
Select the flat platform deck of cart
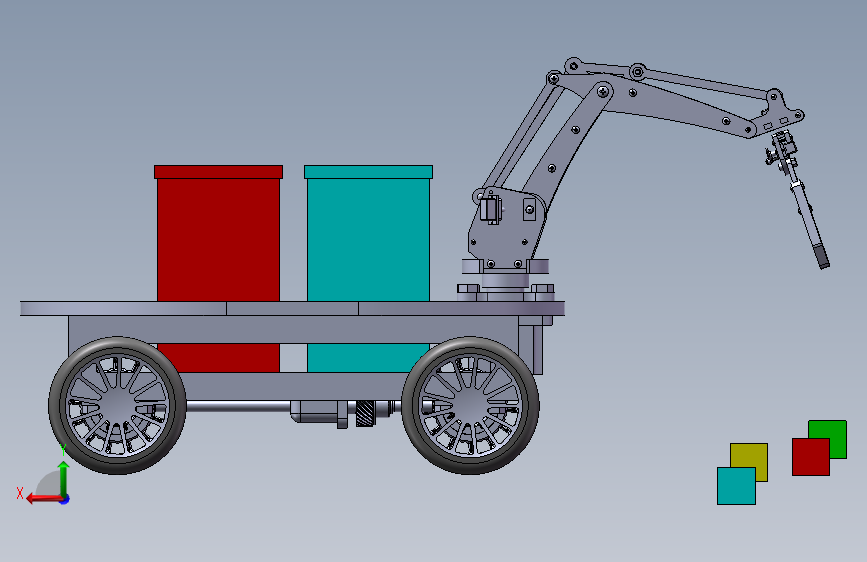(293, 309)
